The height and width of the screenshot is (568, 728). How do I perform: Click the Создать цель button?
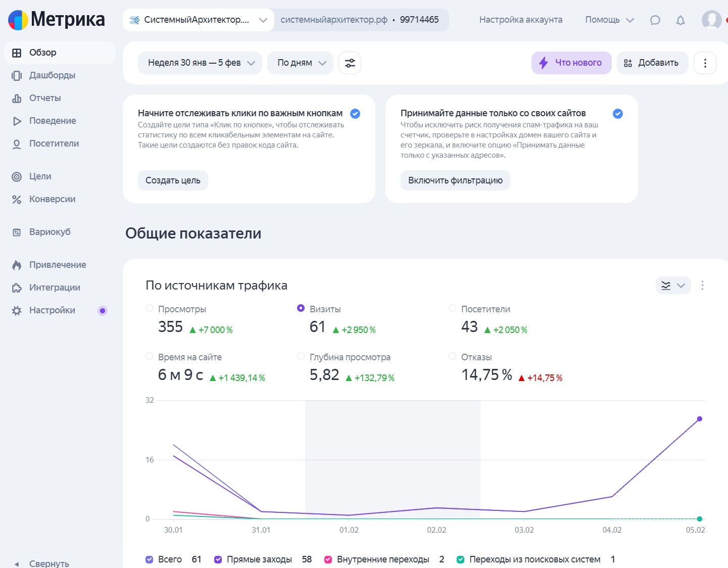(x=173, y=180)
